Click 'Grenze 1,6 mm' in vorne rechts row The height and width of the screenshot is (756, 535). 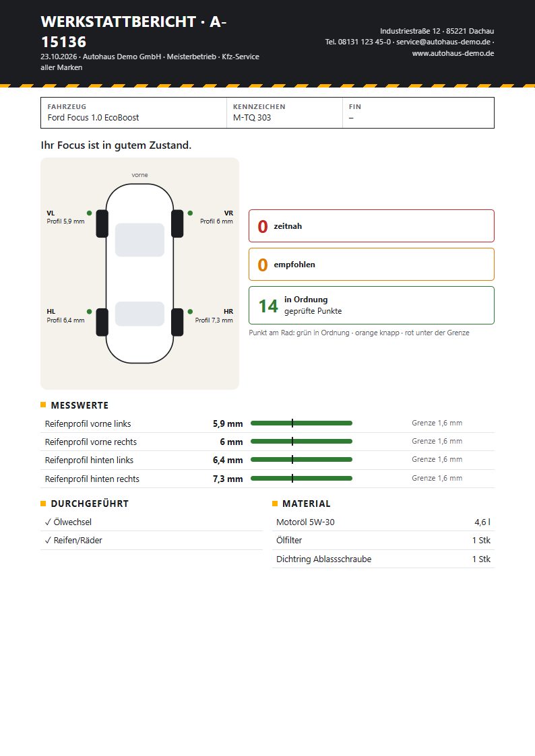tap(437, 441)
